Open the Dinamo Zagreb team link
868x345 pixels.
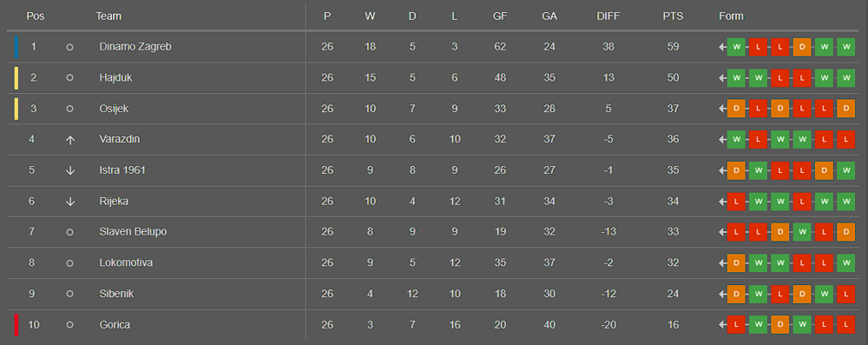tap(135, 47)
